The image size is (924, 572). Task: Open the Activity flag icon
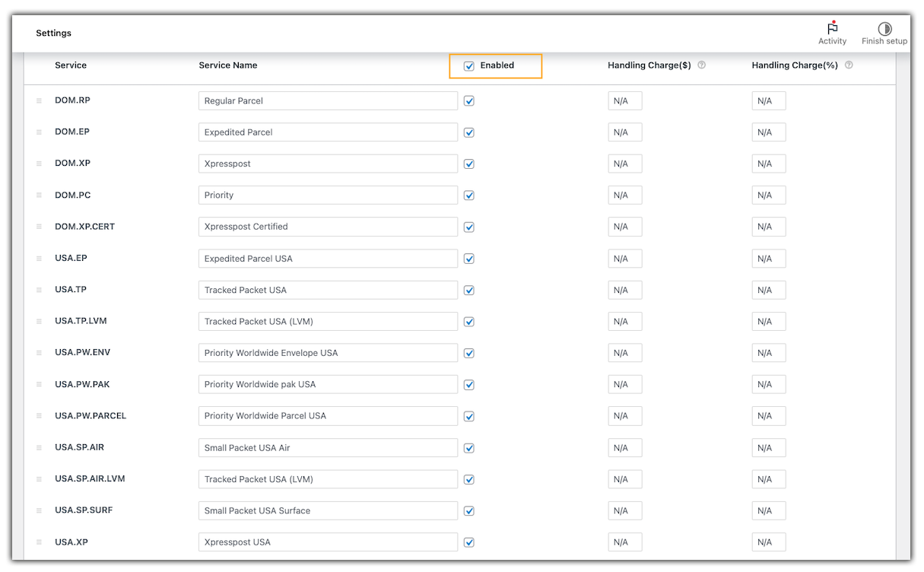[832, 29]
